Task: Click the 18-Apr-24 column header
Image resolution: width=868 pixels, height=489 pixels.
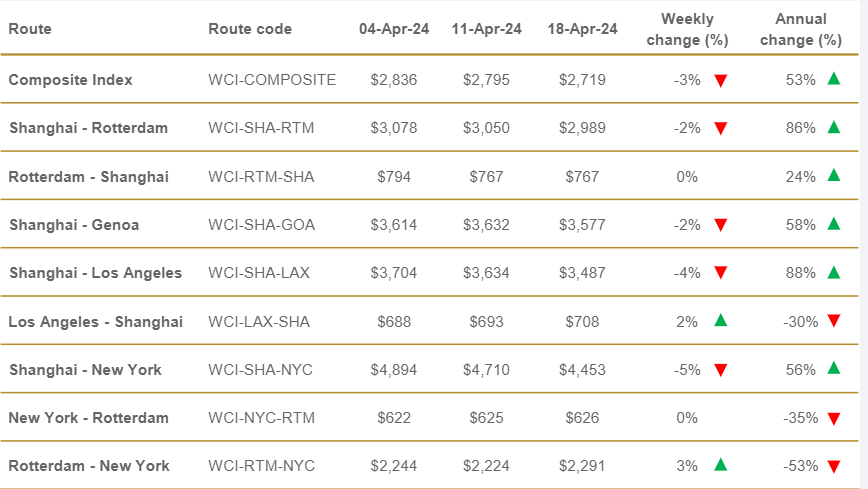Action: coord(582,29)
